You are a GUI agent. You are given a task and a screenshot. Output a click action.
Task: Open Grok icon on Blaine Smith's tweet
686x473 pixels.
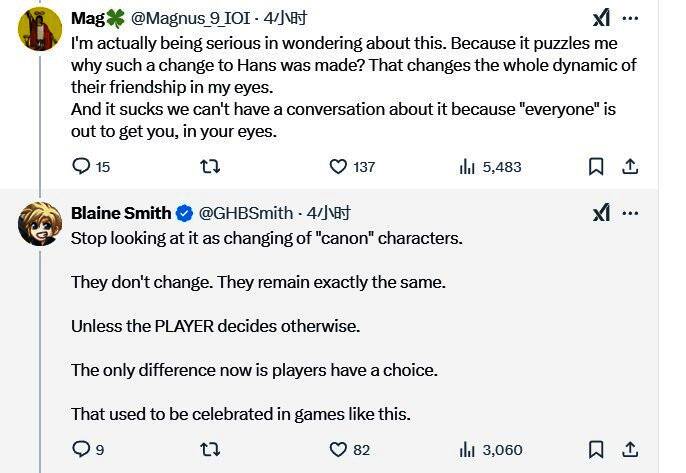(x=601, y=213)
